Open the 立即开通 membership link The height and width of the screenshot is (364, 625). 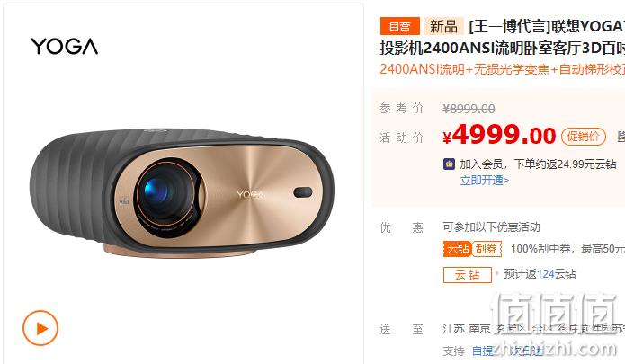pyautogui.click(x=485, y=181)
